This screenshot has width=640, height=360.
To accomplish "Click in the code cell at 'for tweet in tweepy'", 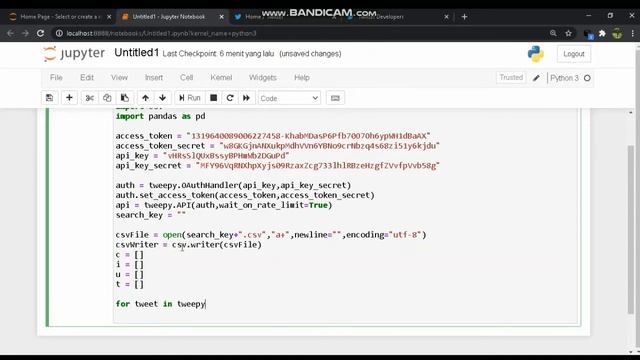I will 160,304.
